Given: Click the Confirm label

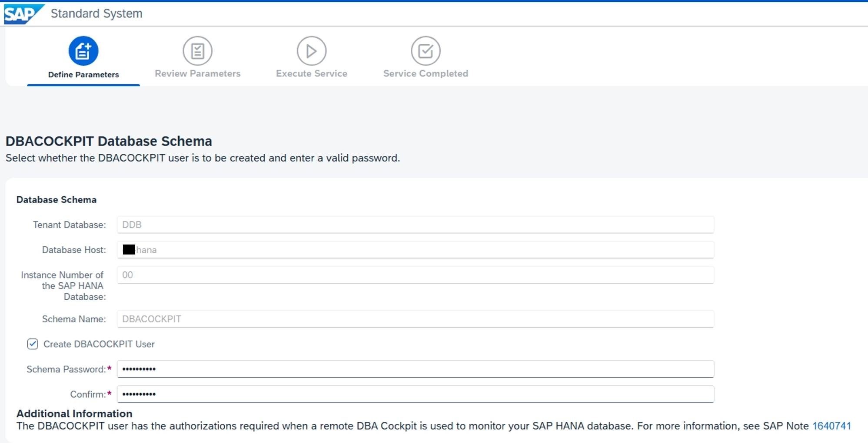Looking at the screenshot, I should (x=88, y=394).
